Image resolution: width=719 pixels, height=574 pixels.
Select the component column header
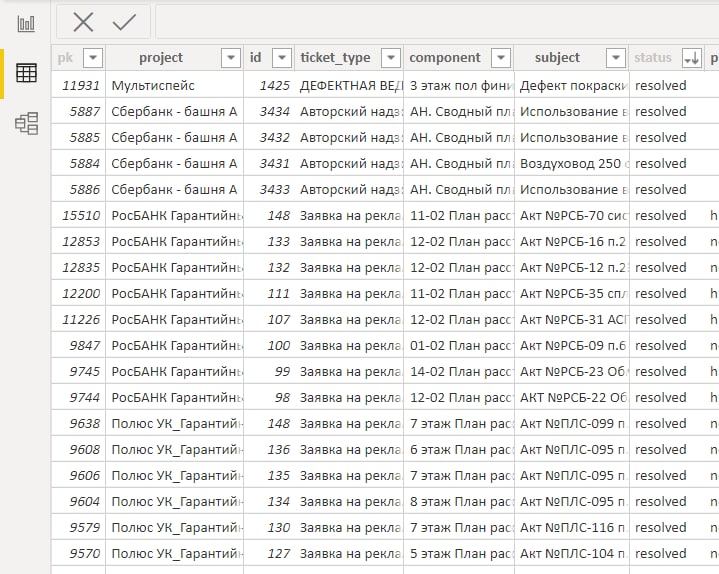point(445,58)
